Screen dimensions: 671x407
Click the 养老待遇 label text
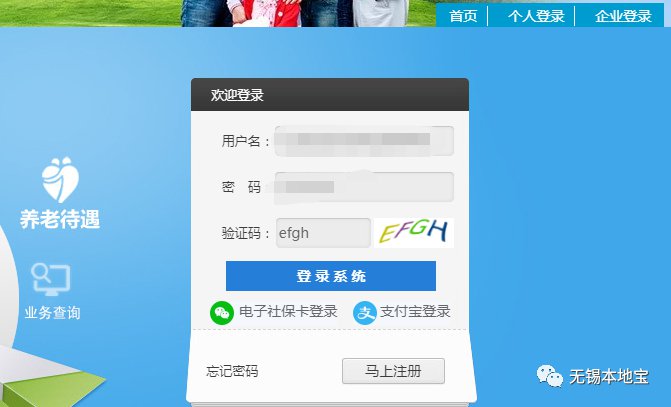pos(60,220)
